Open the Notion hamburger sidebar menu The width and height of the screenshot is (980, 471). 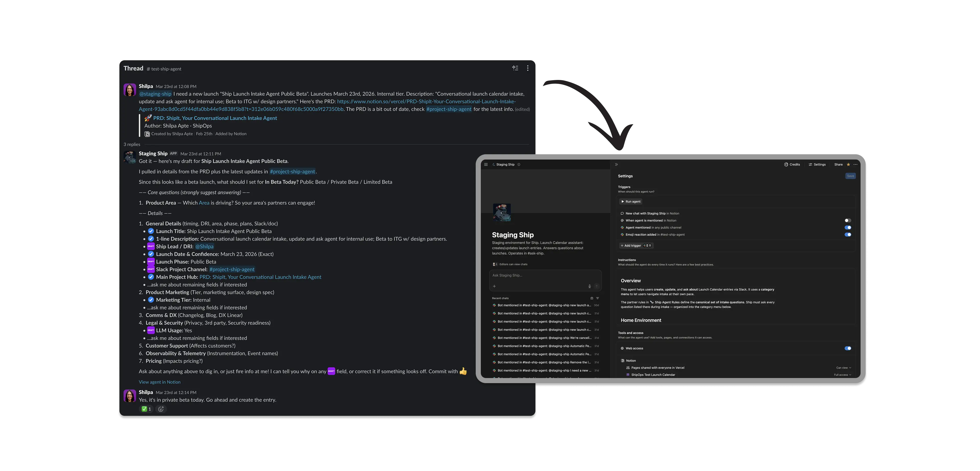pos(486,164)
